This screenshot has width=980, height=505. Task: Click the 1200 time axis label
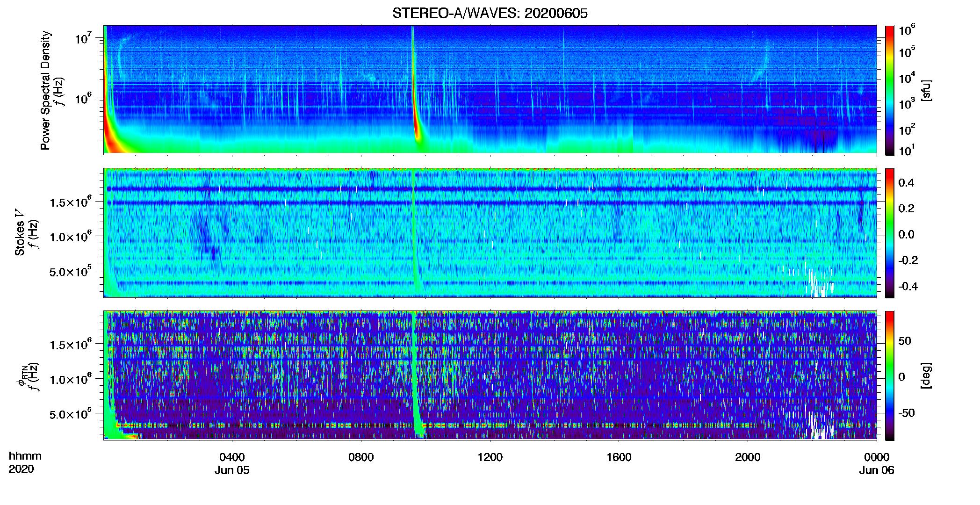click(x=490, y=457)
